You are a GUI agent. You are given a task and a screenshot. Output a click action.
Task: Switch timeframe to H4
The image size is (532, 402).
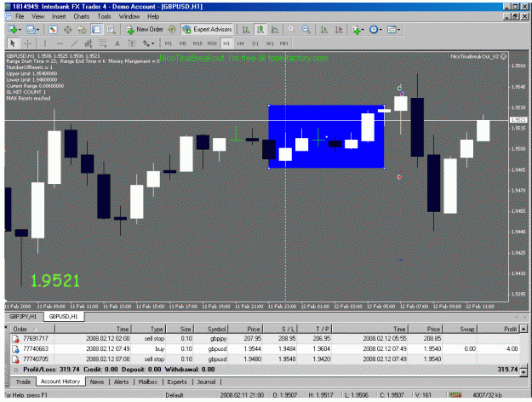pos(241,43)
